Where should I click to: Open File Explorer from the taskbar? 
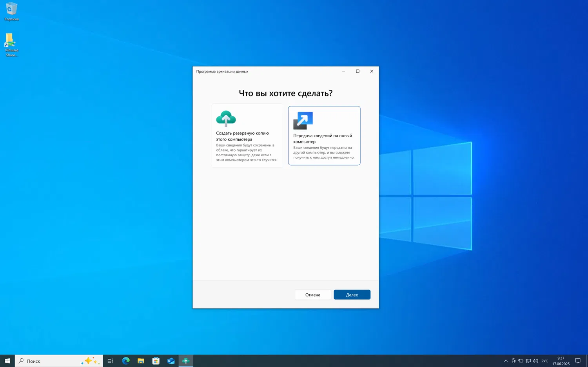pos(141,361)
